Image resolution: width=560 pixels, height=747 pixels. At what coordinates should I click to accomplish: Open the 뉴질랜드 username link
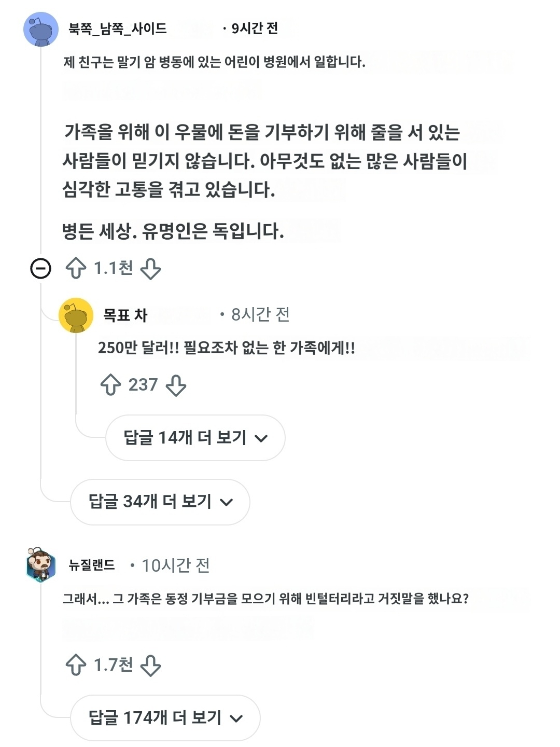(92, 565)
